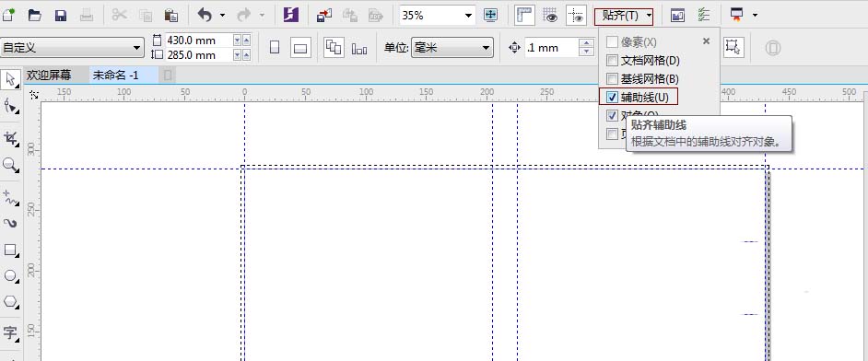Select the Ellipse tool
This screenshot has height=361, width=868.
pos(10,276)
